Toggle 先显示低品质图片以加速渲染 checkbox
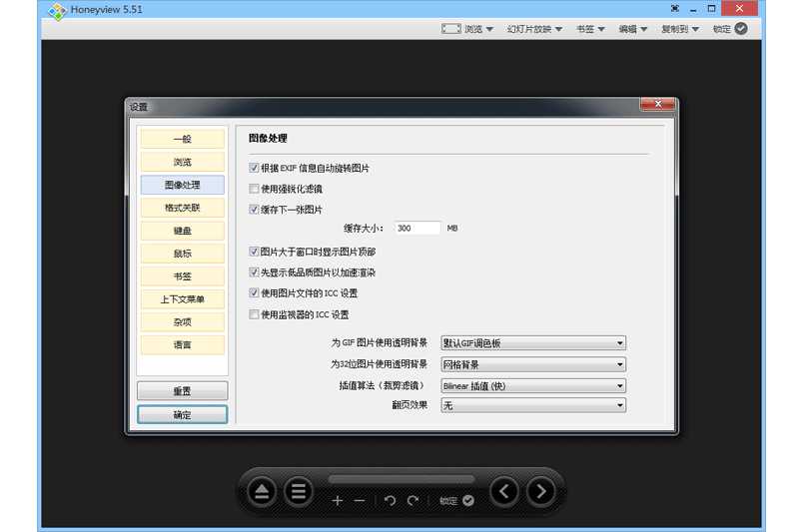Image resolution: width=799 pixels, height=532 pixels. point(254,272)
